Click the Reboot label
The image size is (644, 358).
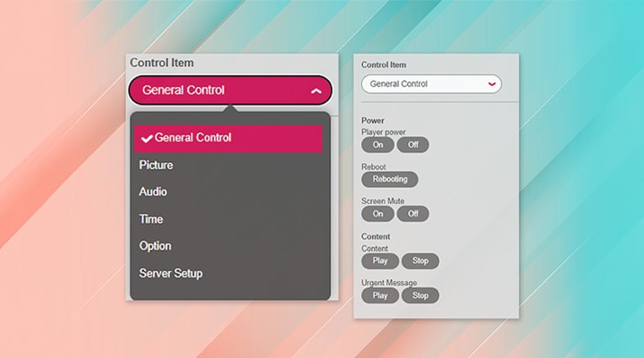click(373, 166)
